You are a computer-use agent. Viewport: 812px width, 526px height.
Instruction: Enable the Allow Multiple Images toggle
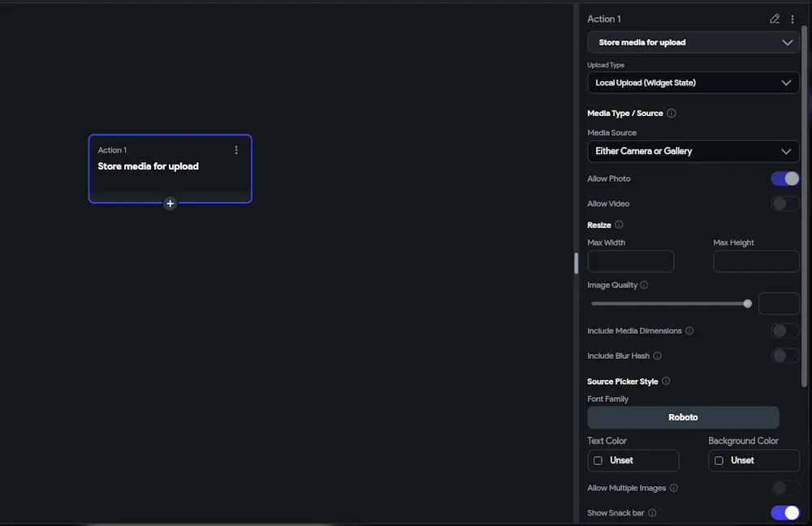coord(785,488)
